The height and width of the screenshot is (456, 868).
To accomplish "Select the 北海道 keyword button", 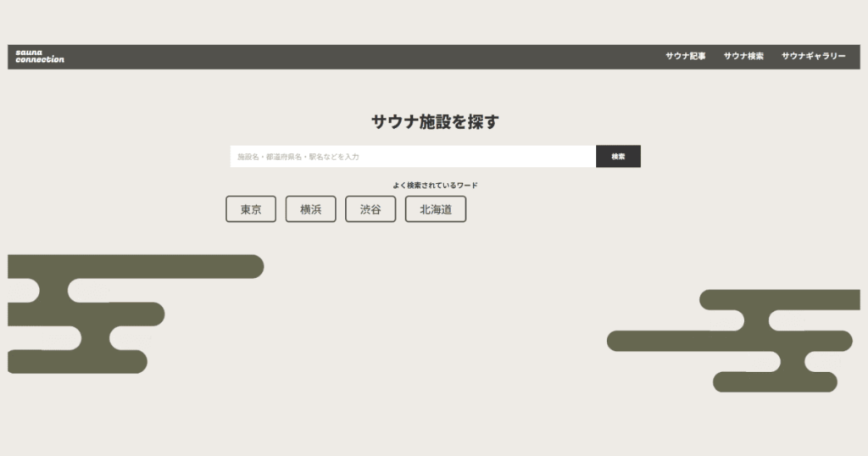I will 436,209.
